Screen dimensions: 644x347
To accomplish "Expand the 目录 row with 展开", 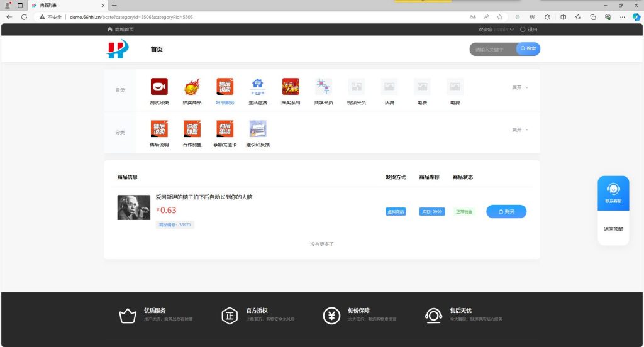I will click(520, 87).
